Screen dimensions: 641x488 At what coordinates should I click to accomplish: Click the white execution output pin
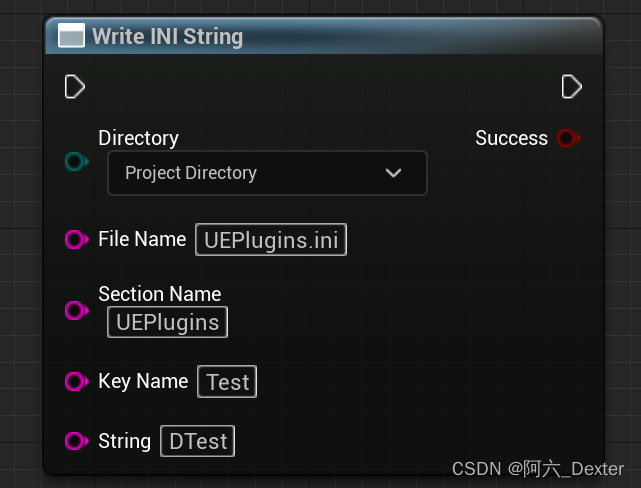[x=571, y=87]
